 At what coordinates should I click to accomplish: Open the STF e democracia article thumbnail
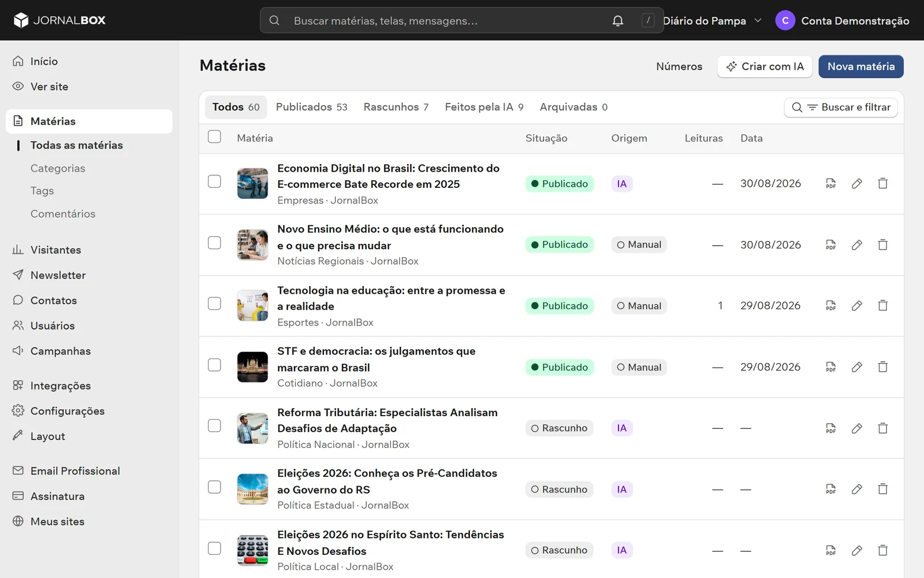point(252,367)
